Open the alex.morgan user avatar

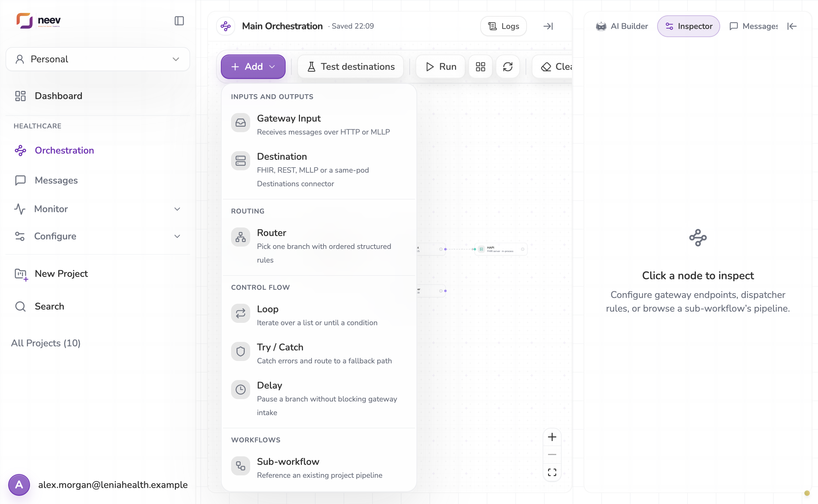[19, 485]
